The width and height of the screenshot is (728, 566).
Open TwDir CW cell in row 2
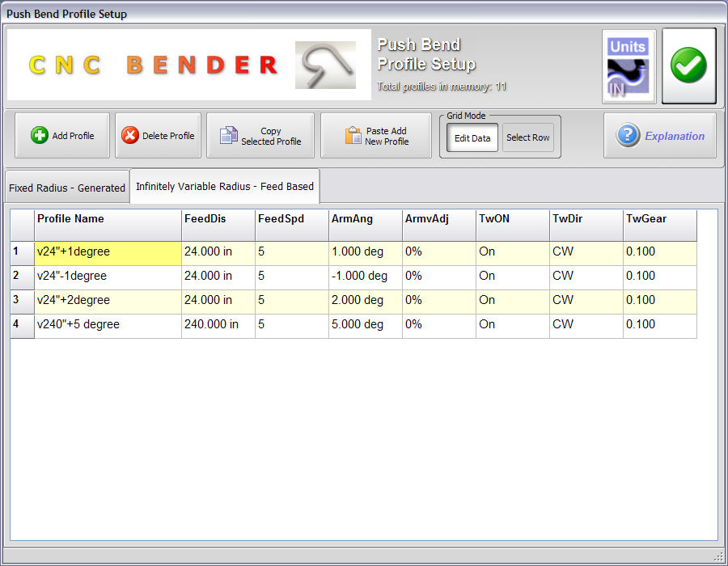(x=586, y=277)
